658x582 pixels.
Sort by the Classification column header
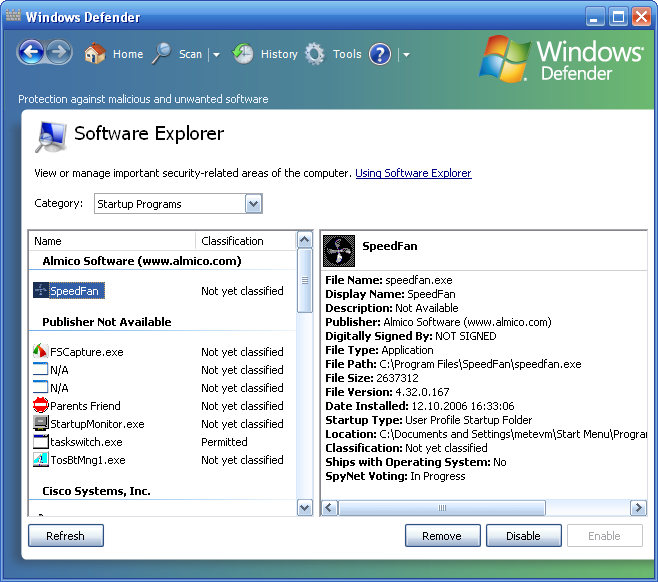click(x=246, y=241)
